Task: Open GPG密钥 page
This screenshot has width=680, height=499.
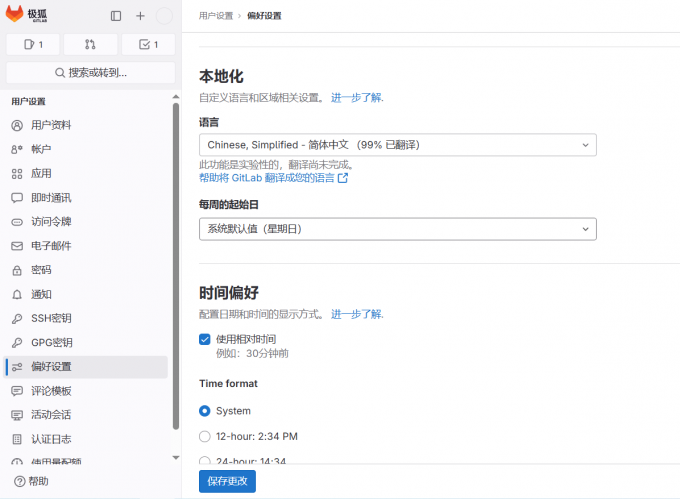Action: click(85, 342)
